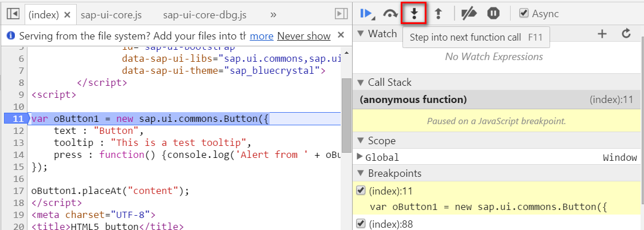The height and width of the screenshot is (230, 644).
Task: Click the 'text : "Button"' code line
Action: point(98,130)
